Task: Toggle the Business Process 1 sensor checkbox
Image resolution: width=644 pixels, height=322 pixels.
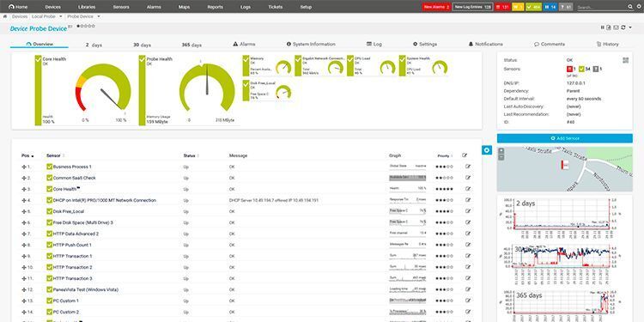Action: 49,167
